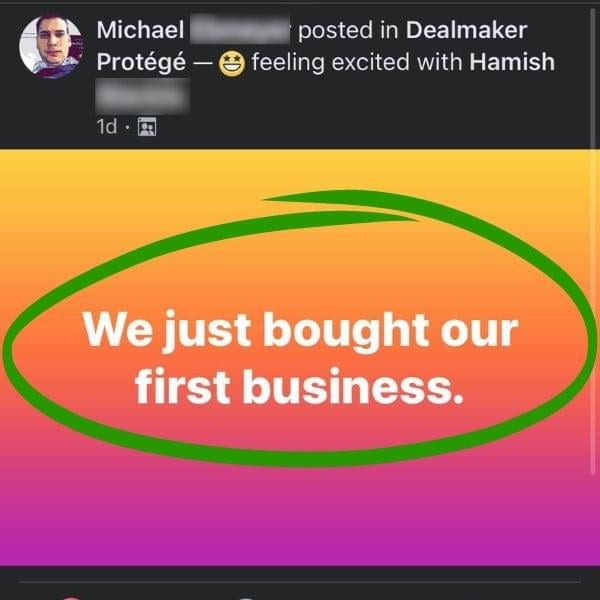The image size is (600, 600).
Task: Open the 'Dealmaker' group name link
Action: 466,30
